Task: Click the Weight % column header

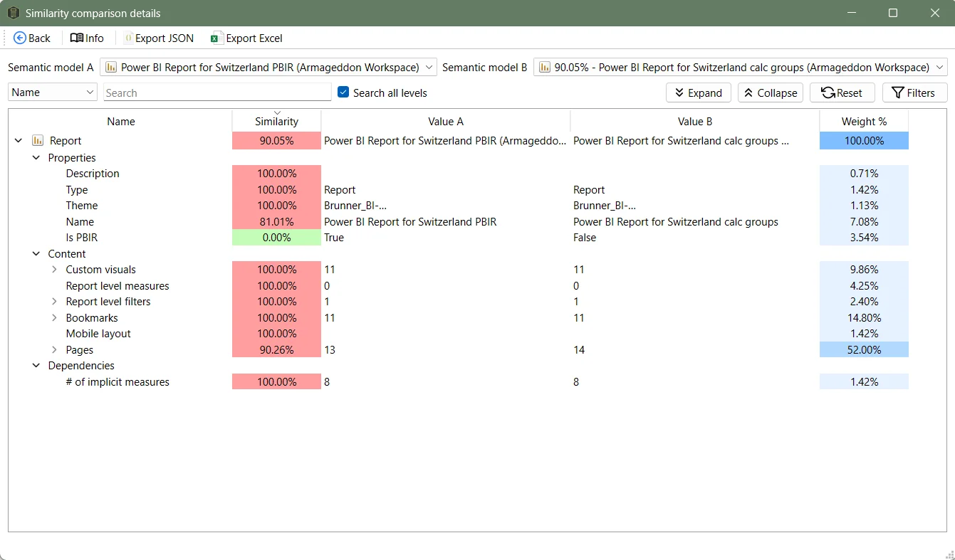Action: point(864,121)
